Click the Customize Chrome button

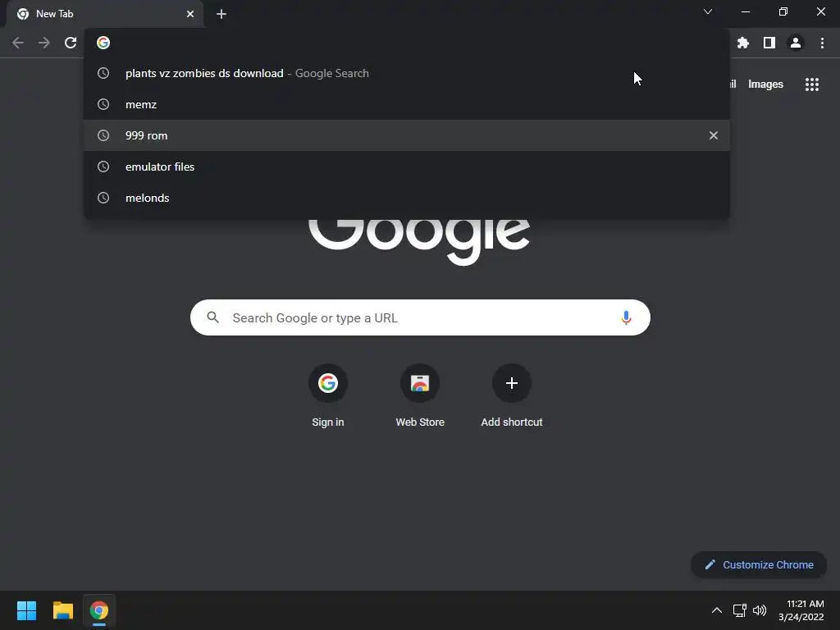click(759, 564)
